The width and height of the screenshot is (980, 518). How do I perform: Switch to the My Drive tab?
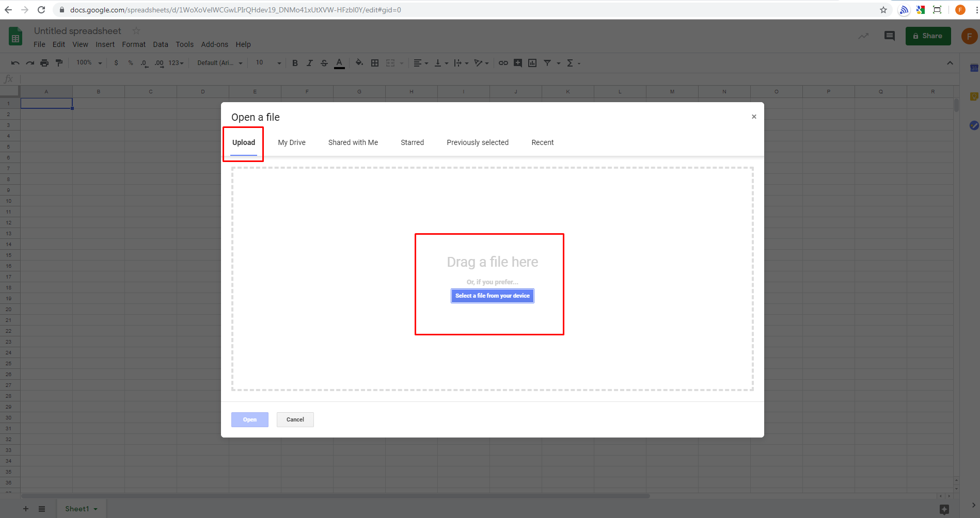[292, 142]
